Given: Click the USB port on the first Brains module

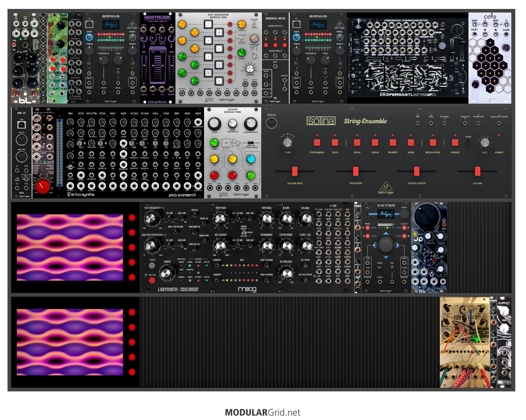Looking at the screenshot, I should (x=89, y=24).
